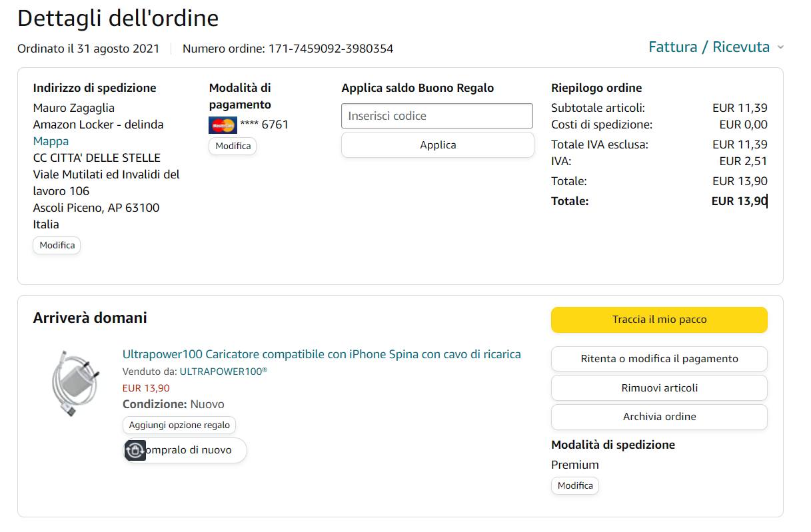
Task: Select Ritenta o modifica il pagamento
Action: coord(659,359)
